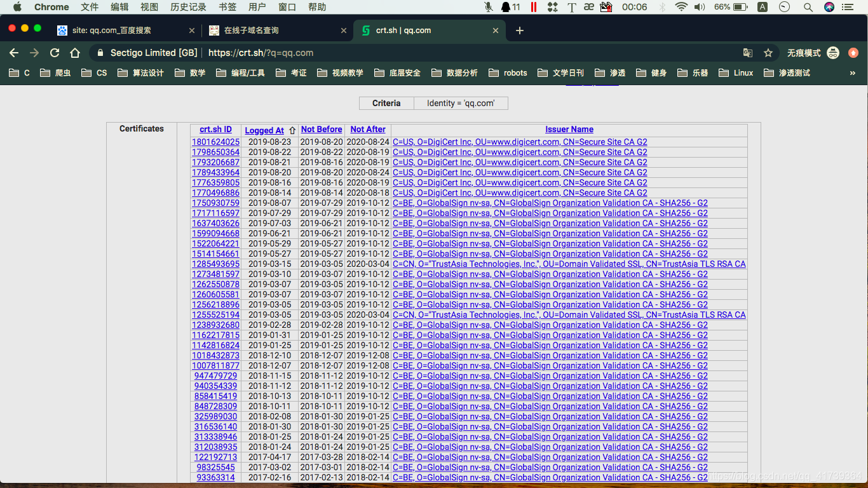Sort by the Issuer Name column header
868x488 pixels.
coord(569,129)
